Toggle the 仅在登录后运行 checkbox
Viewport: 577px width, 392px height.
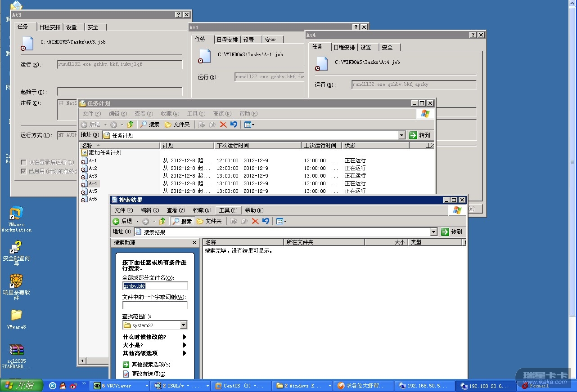[x=23, y=162]
